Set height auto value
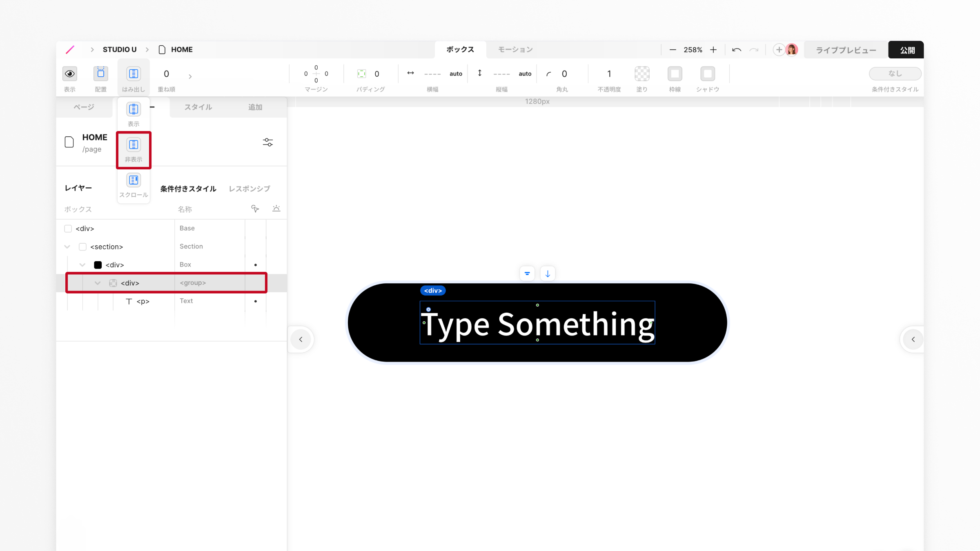 [x=525, y=74]
